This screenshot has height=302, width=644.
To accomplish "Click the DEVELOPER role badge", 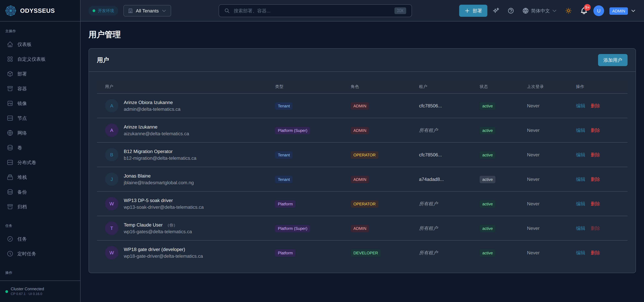I will pyautogui.click(x=365, y=253).
